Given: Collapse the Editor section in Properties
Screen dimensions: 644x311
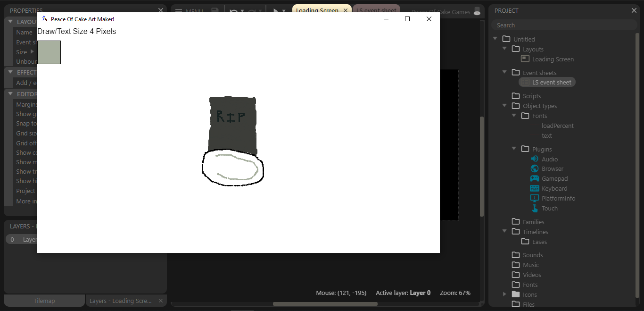Looking at the screenshot, I should point(10,94).
